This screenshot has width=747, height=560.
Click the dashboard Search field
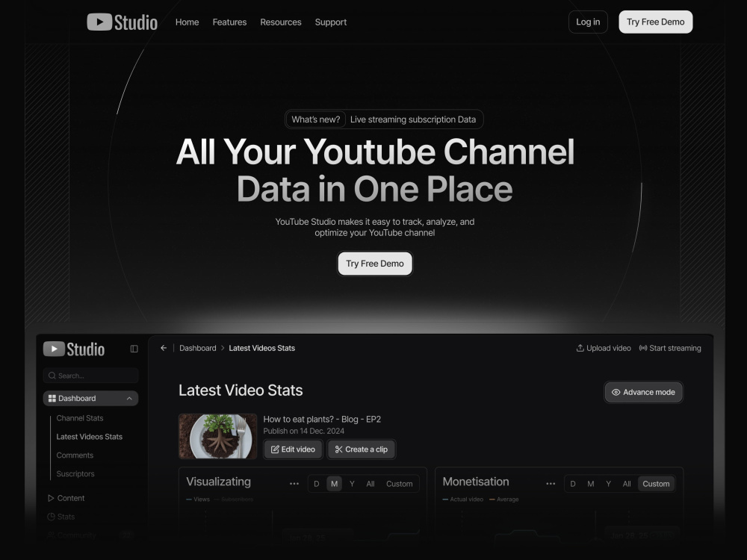[90, 376]
